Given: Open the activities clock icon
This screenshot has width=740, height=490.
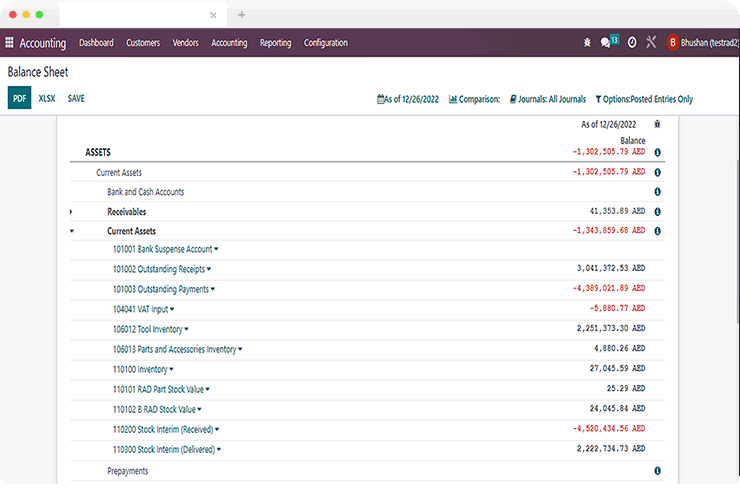Looking at the screenshot, I should [632, 42].
